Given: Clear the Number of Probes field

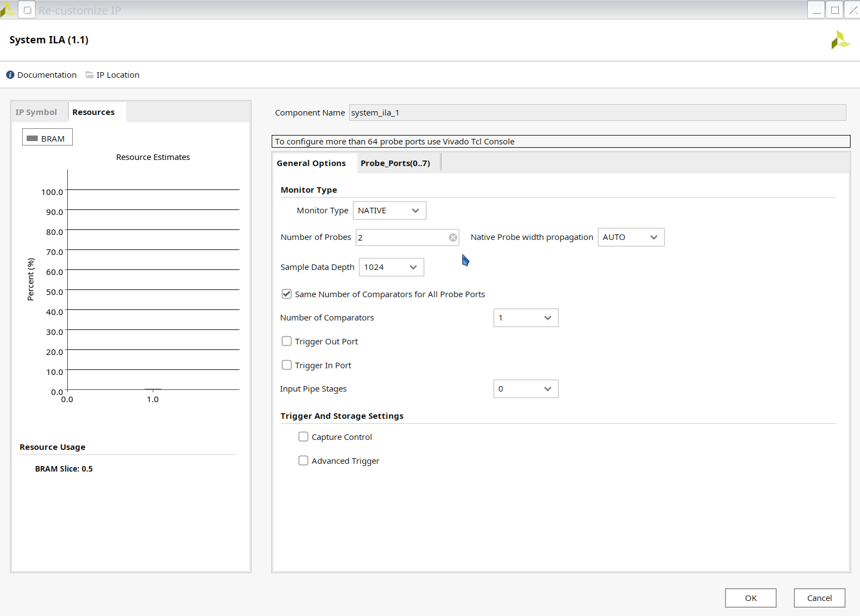Looking at the screenshot, I should [453, 238].
